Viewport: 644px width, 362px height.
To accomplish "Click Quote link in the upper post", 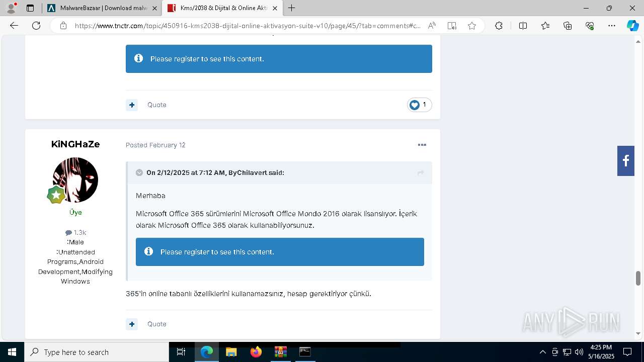I will [156, 105].
